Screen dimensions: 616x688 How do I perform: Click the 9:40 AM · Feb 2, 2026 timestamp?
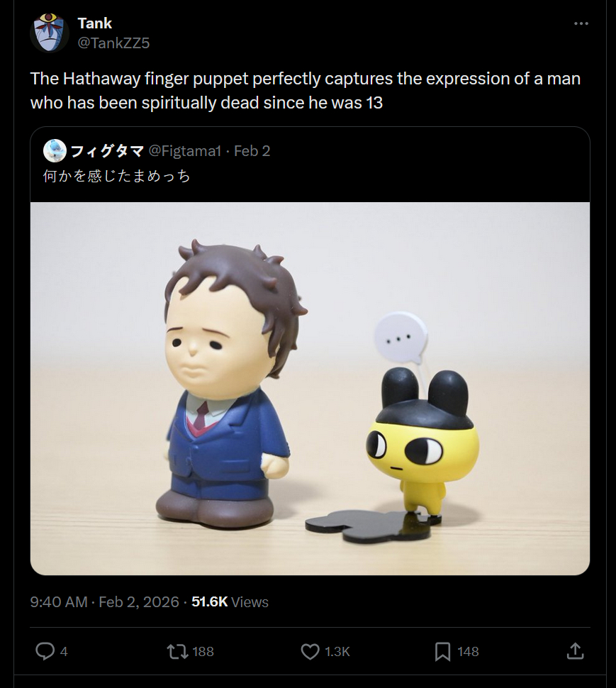[104, 602]
